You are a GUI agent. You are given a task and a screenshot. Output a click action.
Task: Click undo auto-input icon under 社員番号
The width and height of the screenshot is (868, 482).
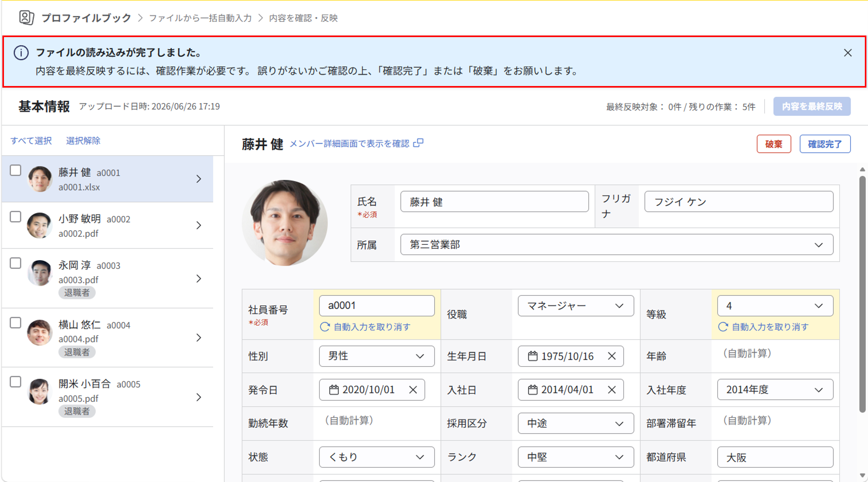point(325,327)
